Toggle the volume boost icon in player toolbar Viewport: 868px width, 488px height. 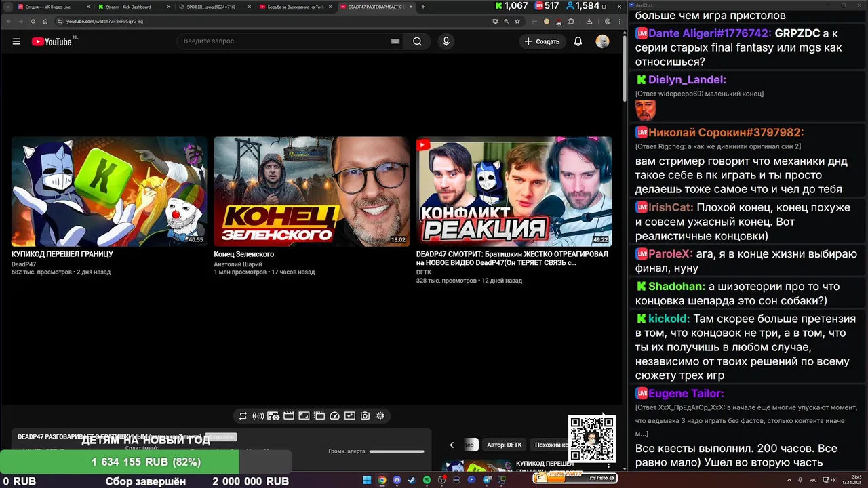coord(258,416)
